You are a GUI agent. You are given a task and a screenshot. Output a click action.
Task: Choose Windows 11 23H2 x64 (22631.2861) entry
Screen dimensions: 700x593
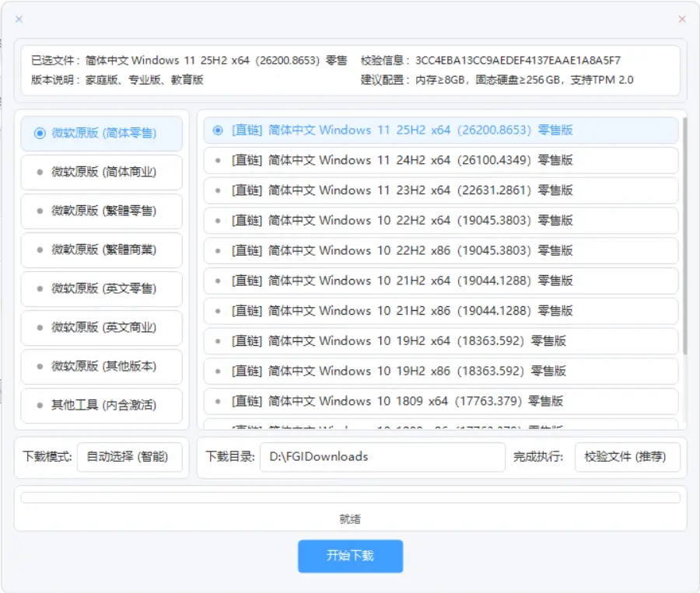[441, 190]
